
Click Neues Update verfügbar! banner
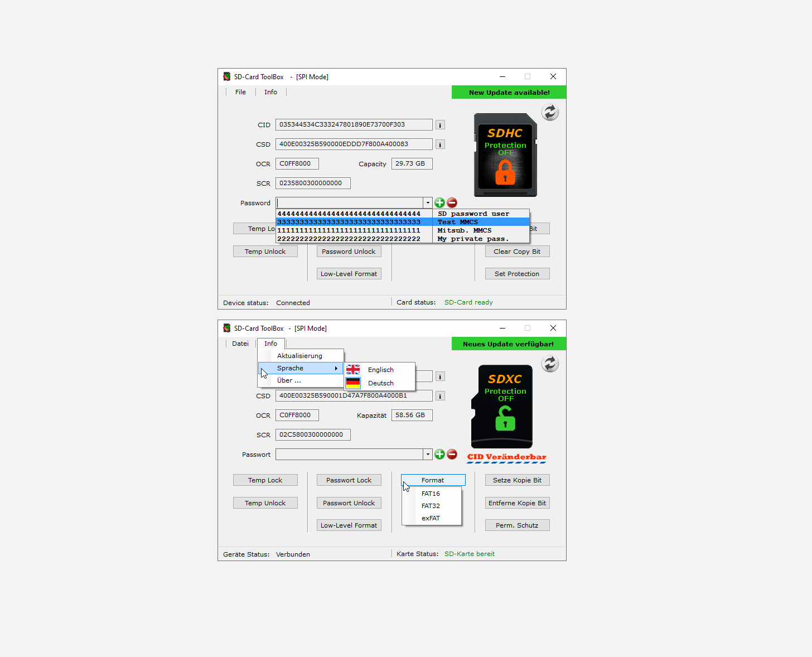pyautogui.click(x=509, y=344)
